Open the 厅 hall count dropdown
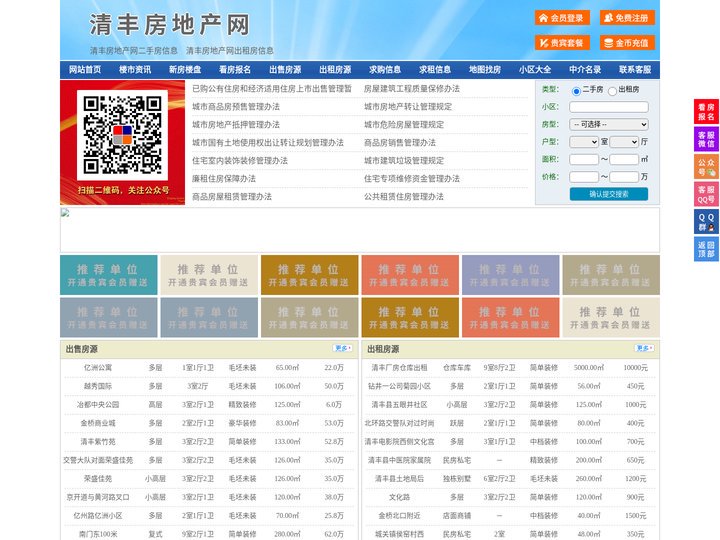The height and width of the screenshot is (540, 720). [x=624, y=142]
